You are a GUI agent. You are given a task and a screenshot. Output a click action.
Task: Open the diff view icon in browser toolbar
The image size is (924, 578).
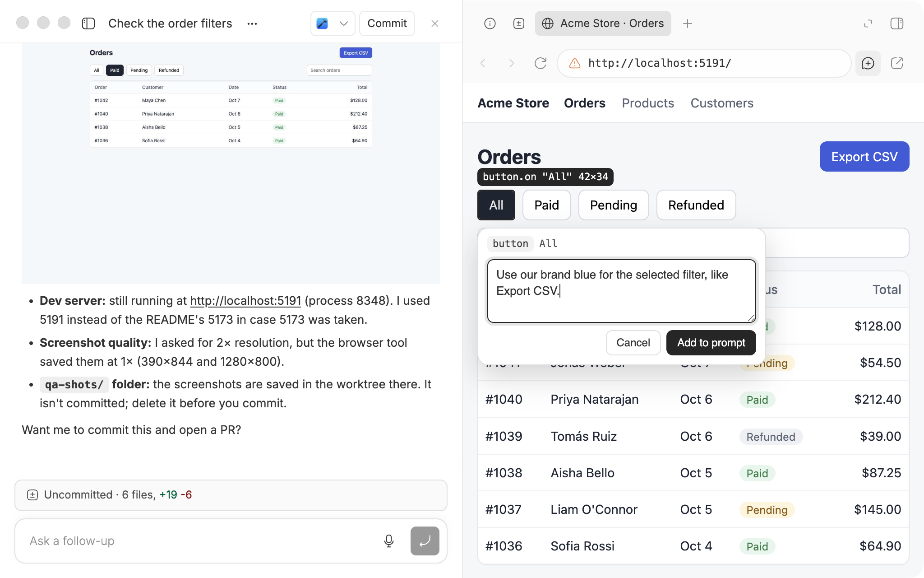coord(519,23)
